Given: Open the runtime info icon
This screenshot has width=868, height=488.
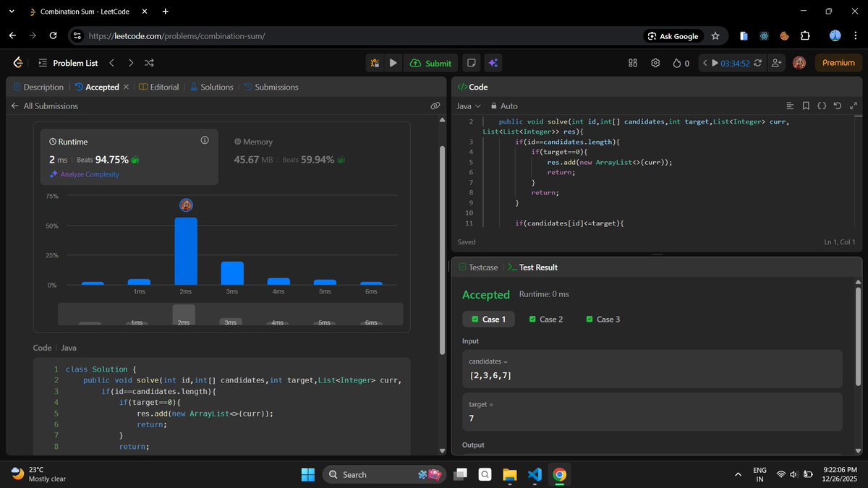Looking at the screenshot, I should 205,140.
